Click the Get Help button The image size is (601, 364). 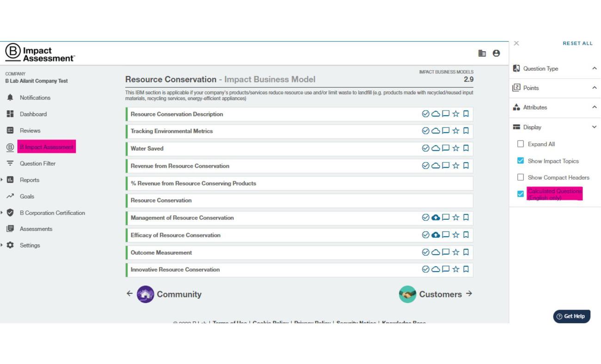click(571, 316)
